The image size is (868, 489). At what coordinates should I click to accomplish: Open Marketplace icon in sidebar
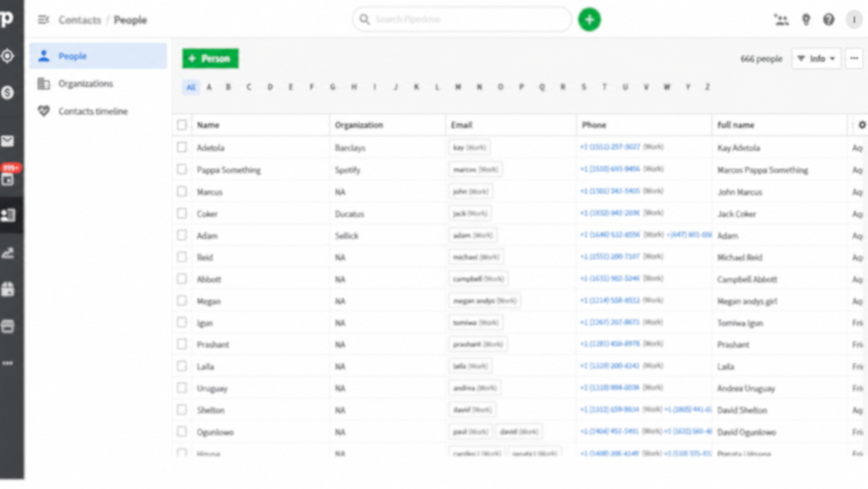point(8,326)
